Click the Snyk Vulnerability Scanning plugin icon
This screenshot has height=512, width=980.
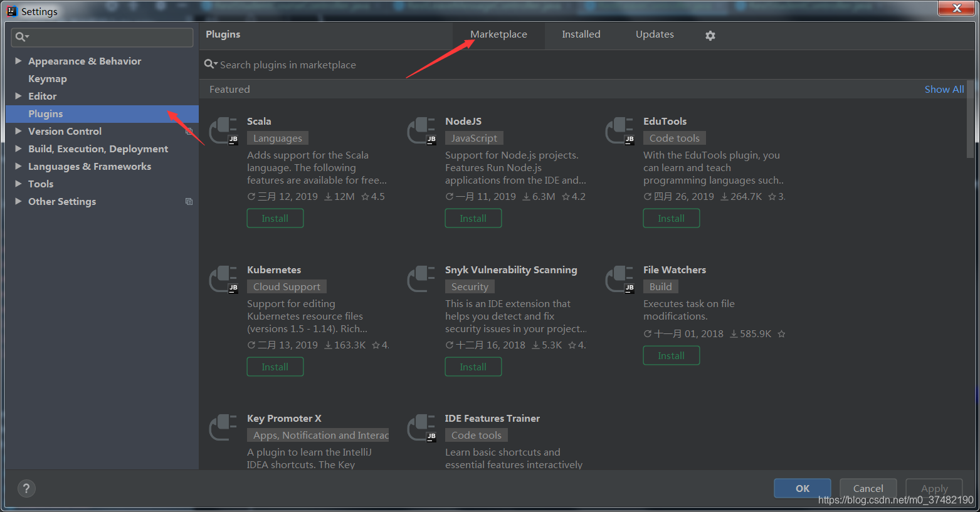pyautogui.click(x=422, y=280)
